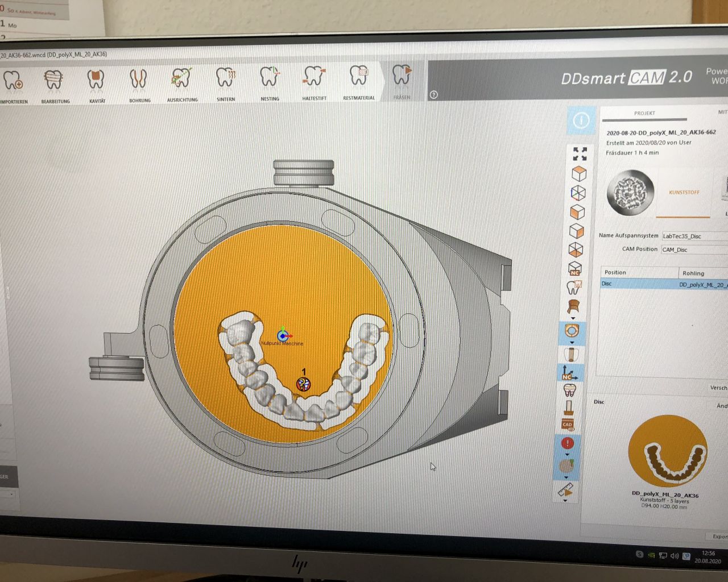Image resolution: width=728 pixels, height=582 pixels.
Task: Click DD_polyX_ML_20 cell in Rohling column
Action: (704, 285)
